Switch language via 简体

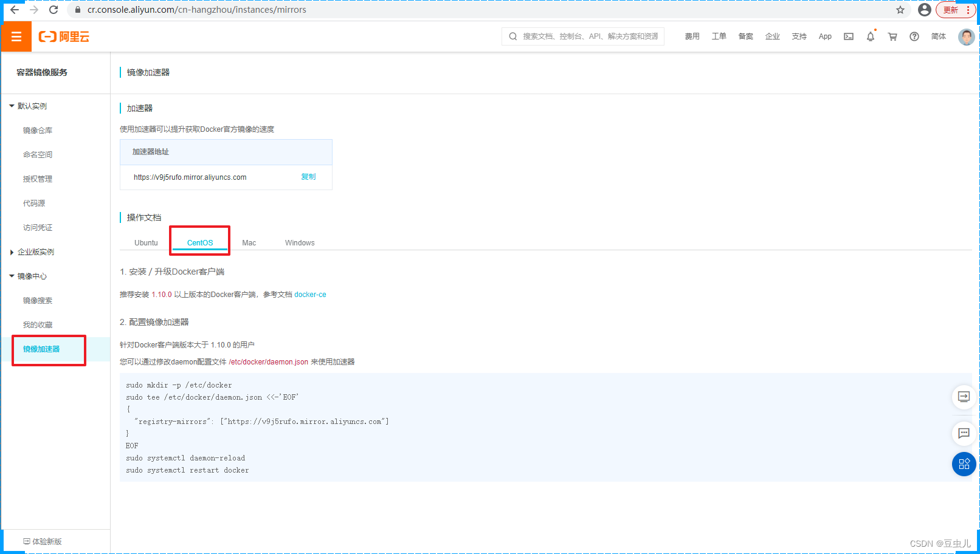point(938,36)
